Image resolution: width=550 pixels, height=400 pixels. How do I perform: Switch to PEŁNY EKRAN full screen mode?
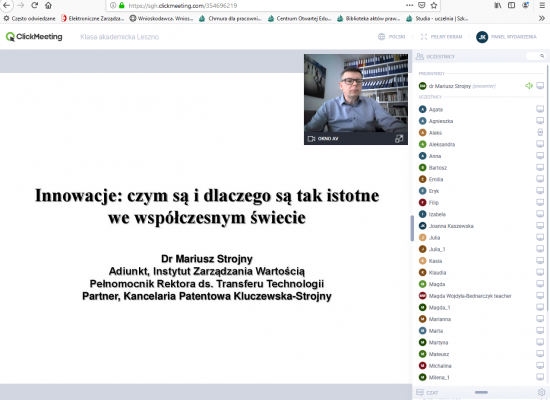(x=441, y=36)
